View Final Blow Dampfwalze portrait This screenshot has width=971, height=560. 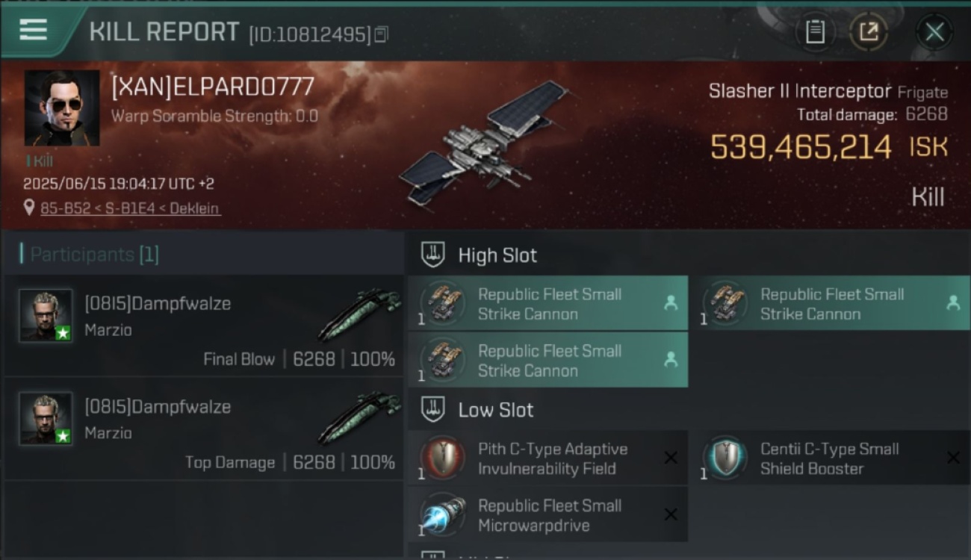(x=46, y=315)
